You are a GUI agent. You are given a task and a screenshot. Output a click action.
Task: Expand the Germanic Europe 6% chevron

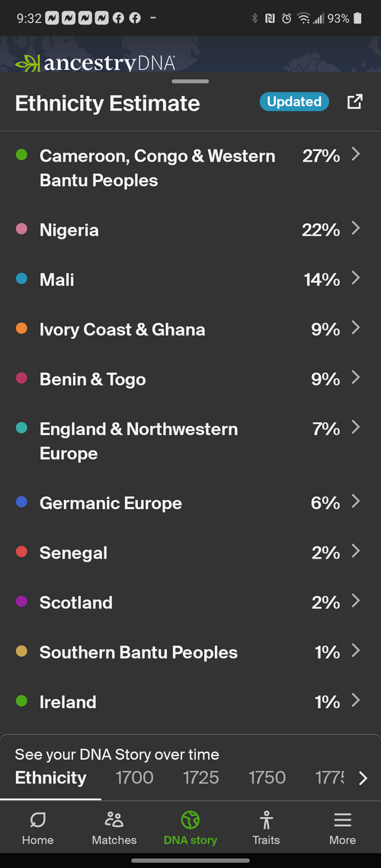356,501
